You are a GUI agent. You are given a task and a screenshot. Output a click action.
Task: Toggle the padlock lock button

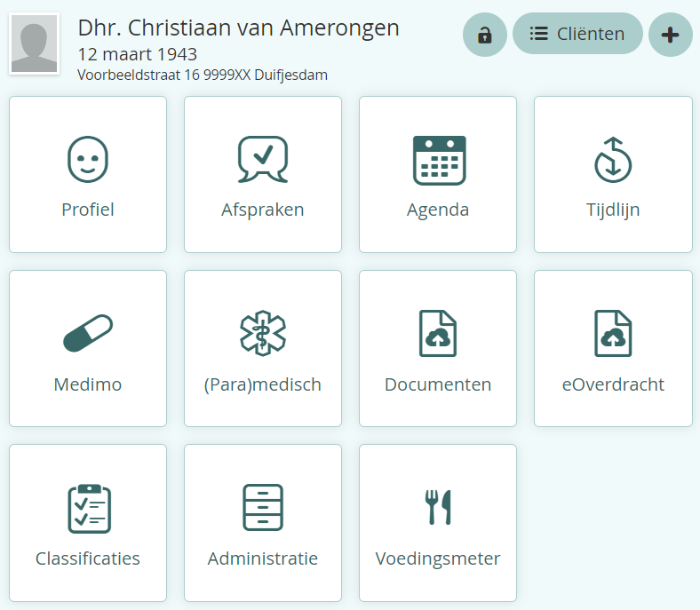pyautogui.click(x=485, y=35)
